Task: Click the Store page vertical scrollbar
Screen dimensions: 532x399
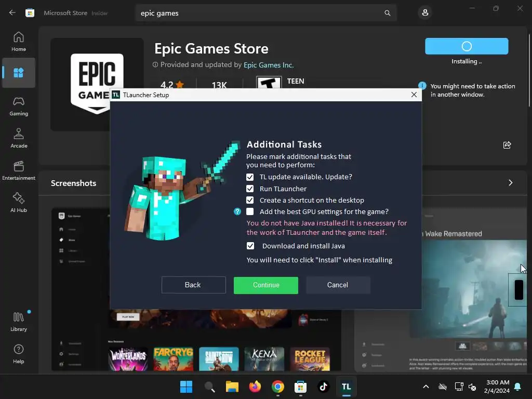Action: 529,70
